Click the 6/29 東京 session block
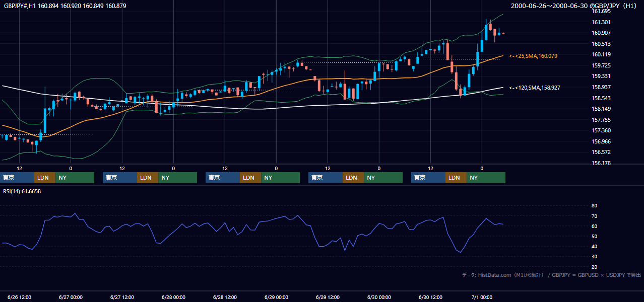644x302 pixels. tap(326, 178)
